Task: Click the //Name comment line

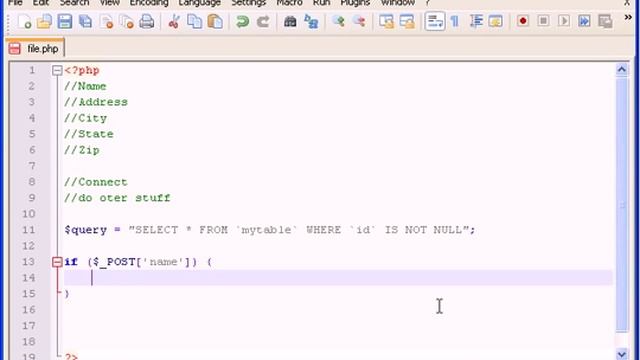Action: [x=85, y=86]
